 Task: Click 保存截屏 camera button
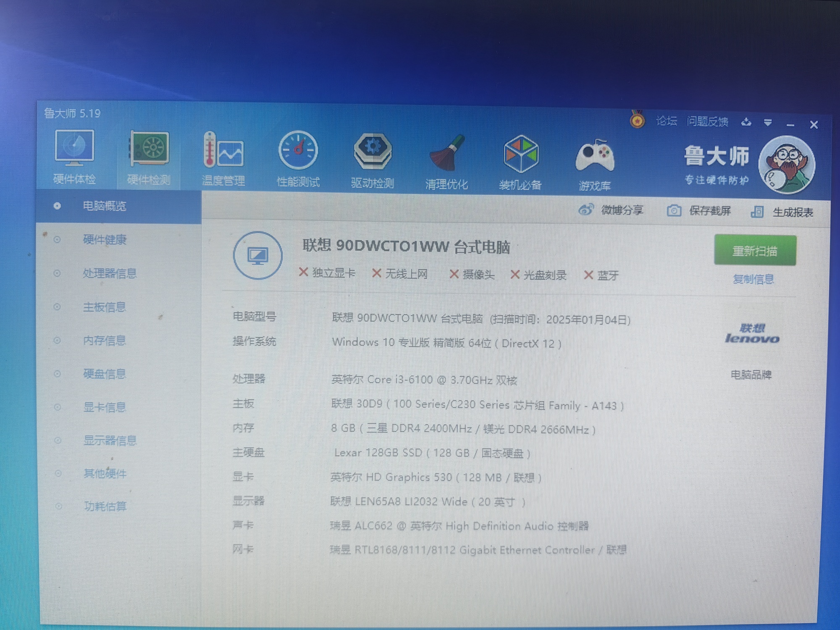[700, 210]
